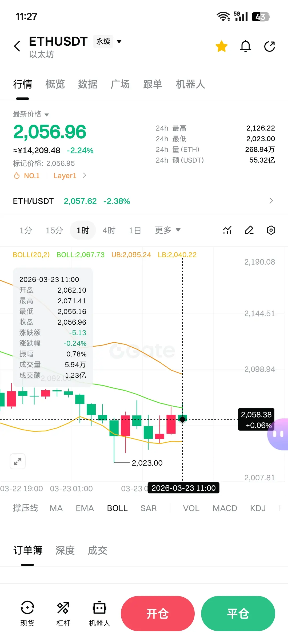Tap the share icon

[270, 46]
